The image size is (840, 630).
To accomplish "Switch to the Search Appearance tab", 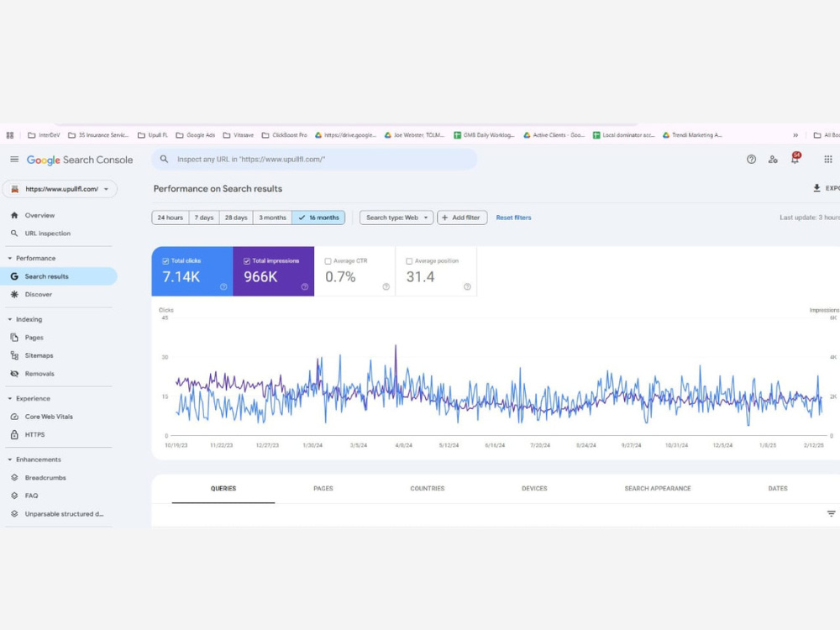I will pyautogui.click(x=658, y=489).
